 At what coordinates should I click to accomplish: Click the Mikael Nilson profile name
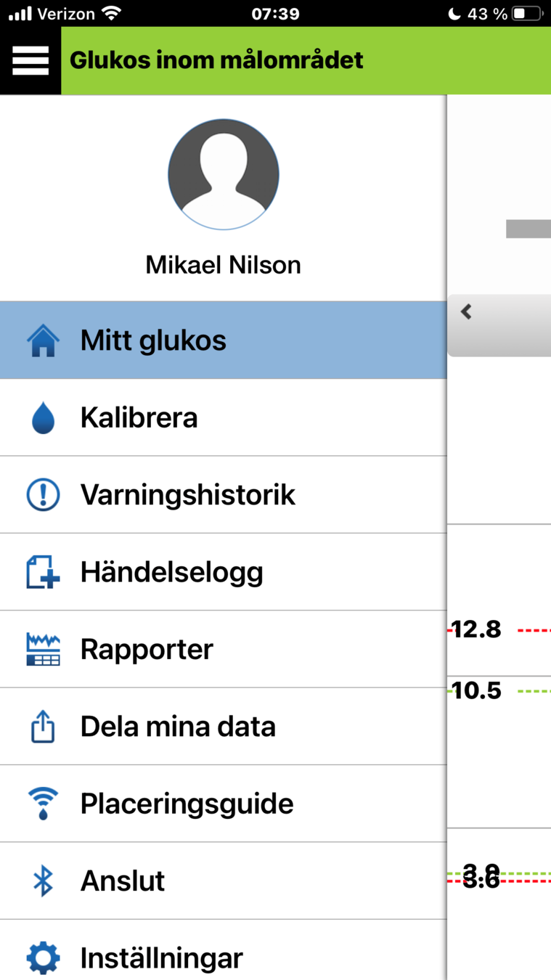[x=224, y=265]
